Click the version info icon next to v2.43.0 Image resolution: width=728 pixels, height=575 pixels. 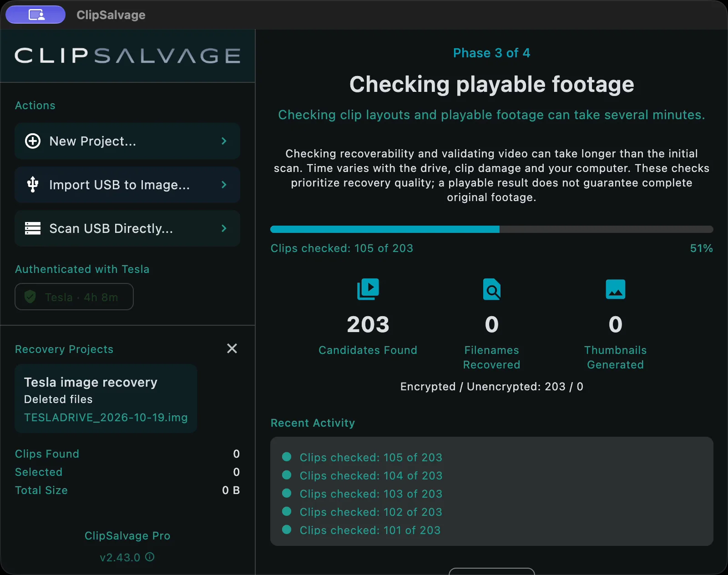(x=150, y=557)
